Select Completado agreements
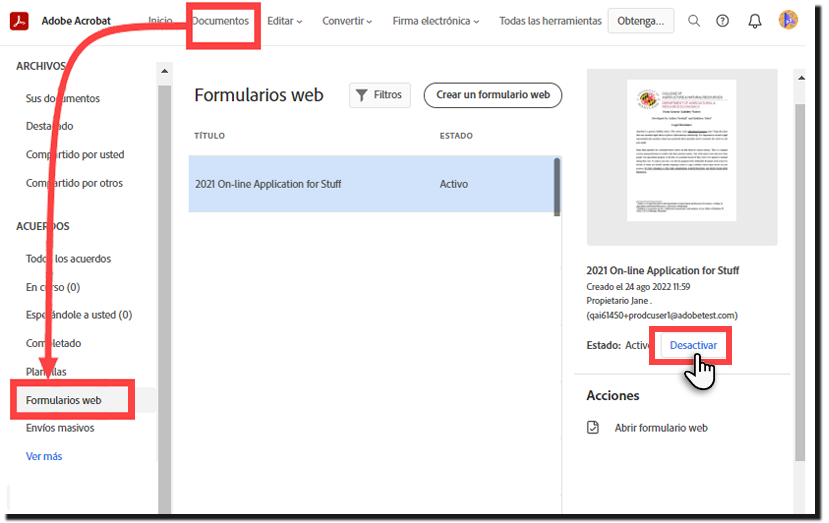 click(x=53, y=344)
